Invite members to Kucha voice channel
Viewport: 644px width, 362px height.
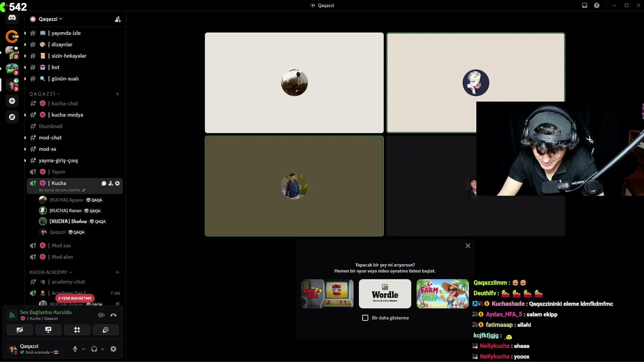(x=111, y=184)
